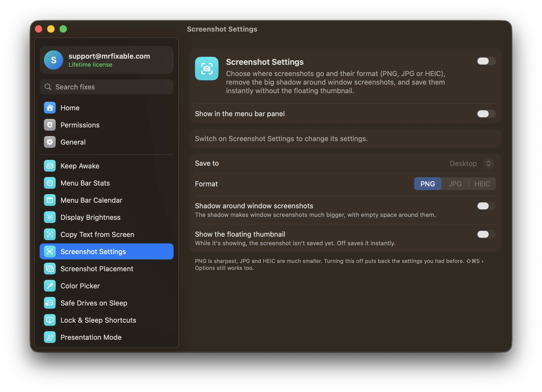Click the window title Screenshot Settings
Viewport: 542px width, 392px height.
[222, 29]
